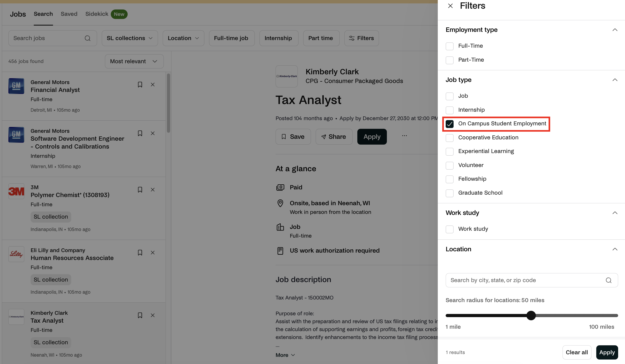
Task: Collapse the Employment type section
Action: tap(615, 30)
